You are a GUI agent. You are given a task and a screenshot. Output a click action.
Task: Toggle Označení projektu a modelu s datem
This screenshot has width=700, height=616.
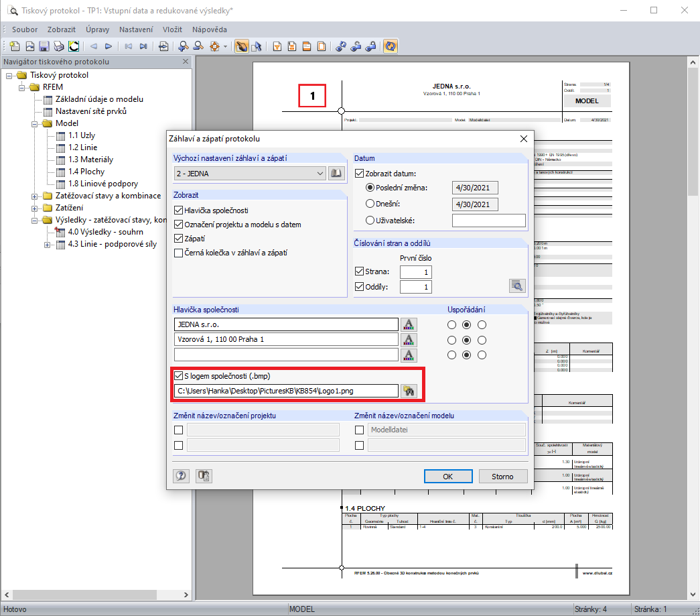pyautogui.click(x=179, y=225)
